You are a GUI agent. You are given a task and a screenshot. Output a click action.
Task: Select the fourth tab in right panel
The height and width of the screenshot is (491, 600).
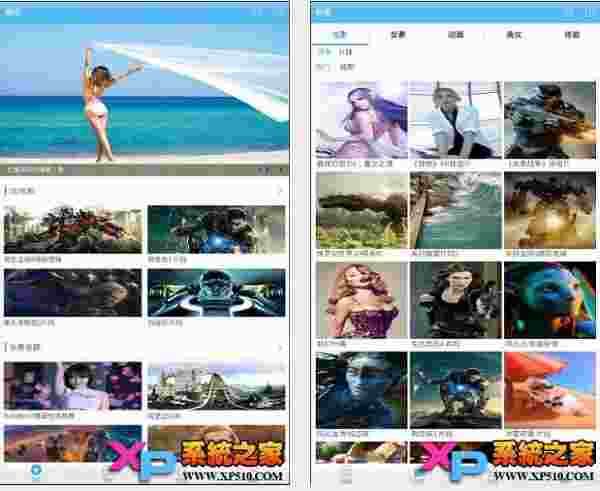click(514, 35)
